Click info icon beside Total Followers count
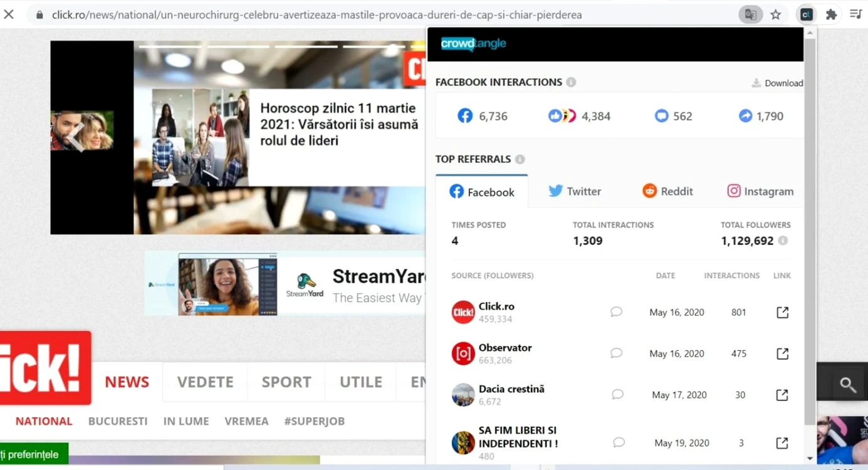This screenshot has height=470, width=868. coord(783,241)
